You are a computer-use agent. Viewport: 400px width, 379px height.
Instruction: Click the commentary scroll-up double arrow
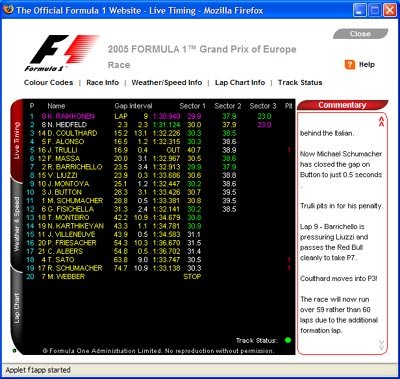pyautogui.click(x=381, y=121)
